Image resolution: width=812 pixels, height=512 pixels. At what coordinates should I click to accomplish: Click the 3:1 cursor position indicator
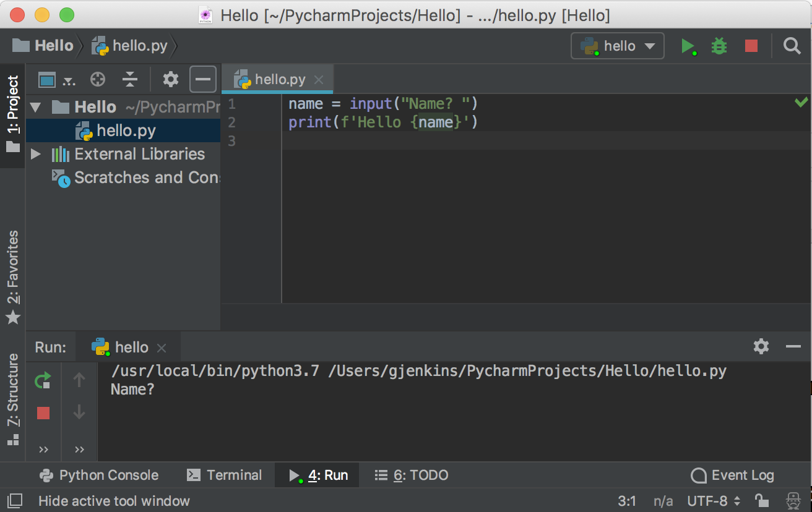coord(627,501)
